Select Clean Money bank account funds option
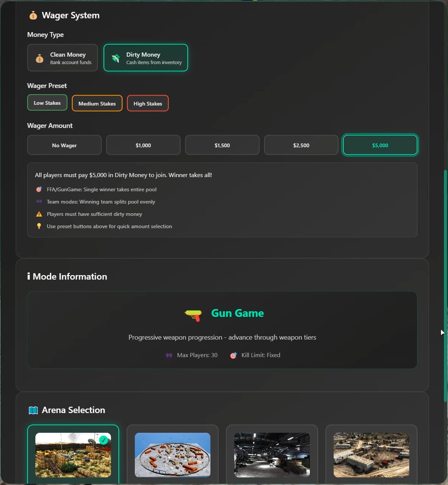Image resolution: width=448 pixels, height=485 pixels. 63,58
